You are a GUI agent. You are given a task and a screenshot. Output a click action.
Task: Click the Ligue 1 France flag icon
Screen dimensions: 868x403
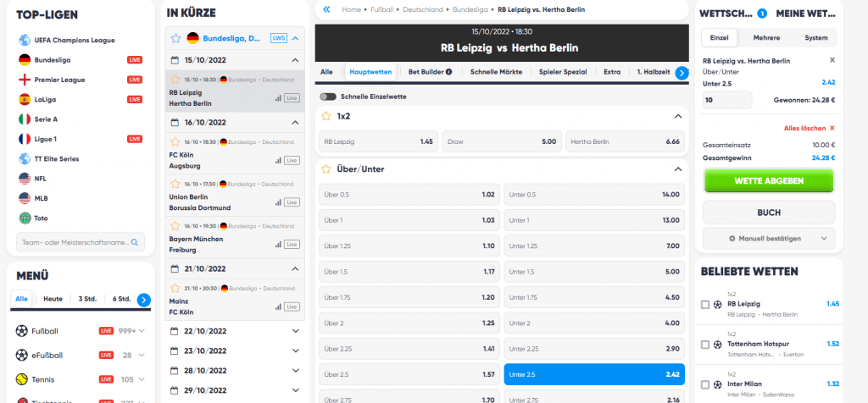click(x=25, y=139)
